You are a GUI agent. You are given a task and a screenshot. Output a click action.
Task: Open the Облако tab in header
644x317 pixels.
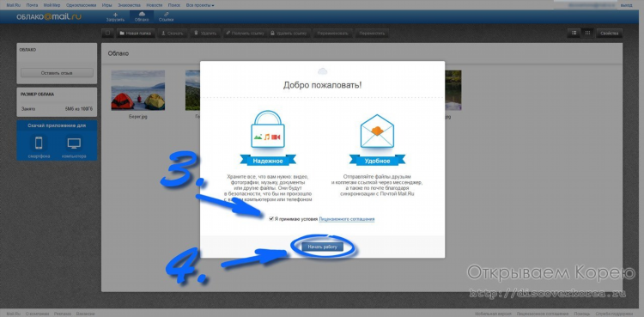point(142,16)
